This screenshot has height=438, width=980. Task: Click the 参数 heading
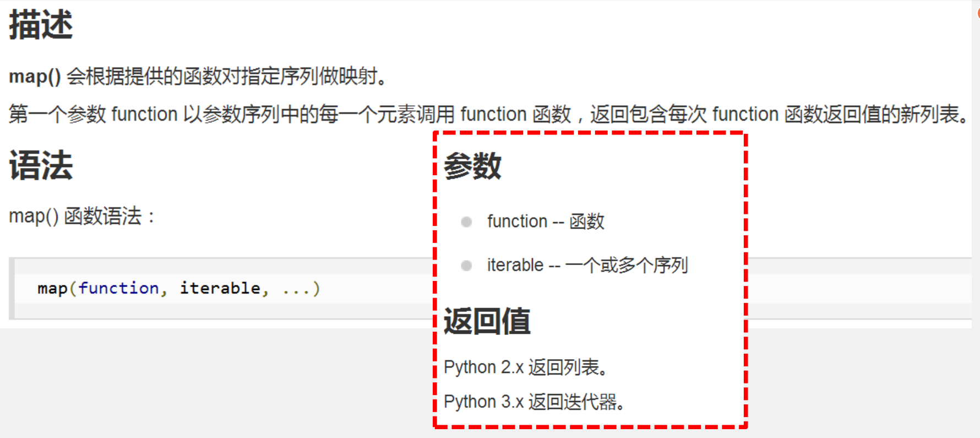(472, 166)
